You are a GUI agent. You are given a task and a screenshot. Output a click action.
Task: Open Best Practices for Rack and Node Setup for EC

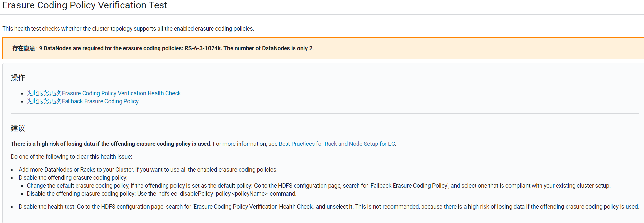click(x=336, y=144)
